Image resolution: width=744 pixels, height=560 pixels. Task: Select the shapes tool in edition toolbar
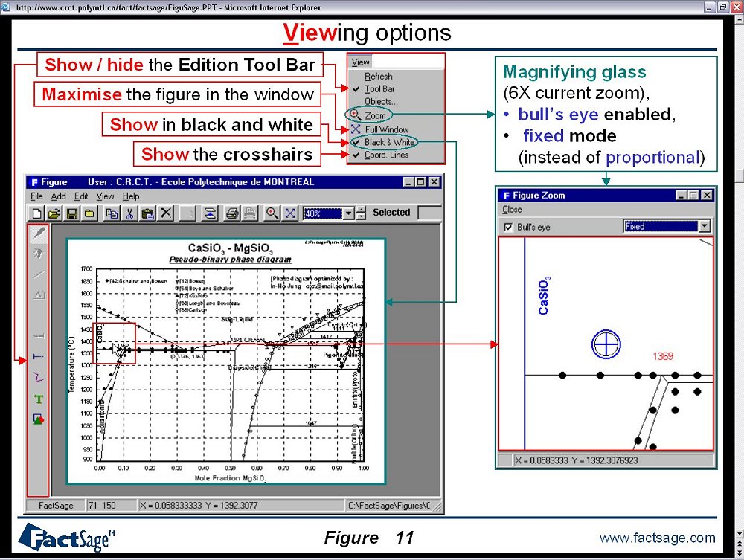click(x=39, y=419)
